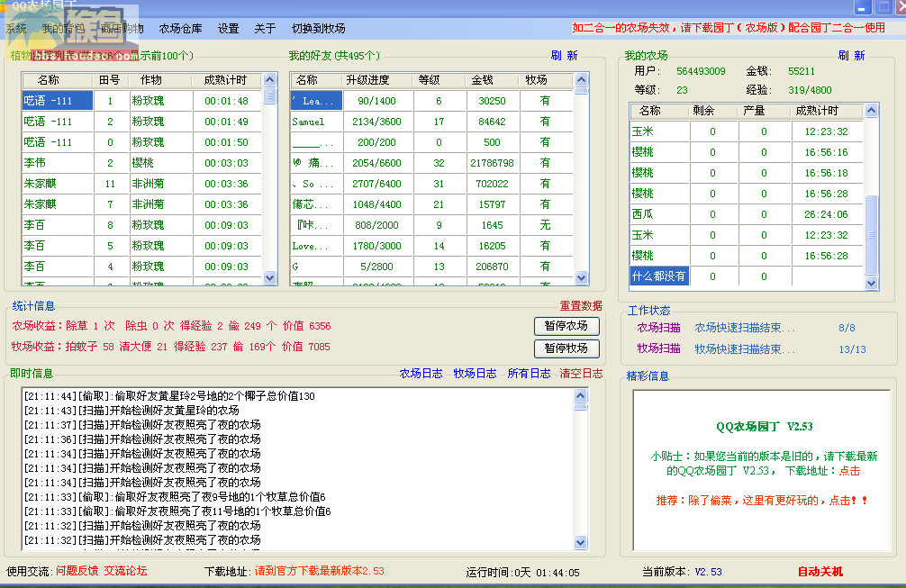Click the 农场收益 statistics line

click(171, 326)
